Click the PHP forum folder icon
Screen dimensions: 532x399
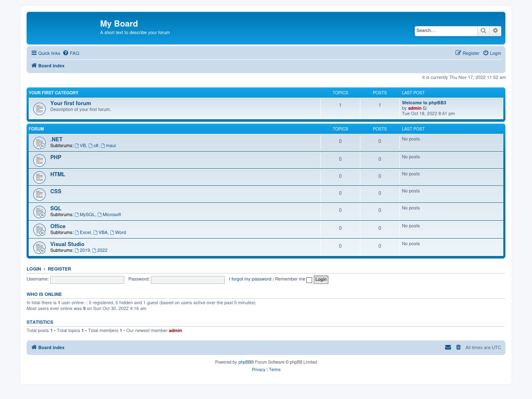click(39, 160)
